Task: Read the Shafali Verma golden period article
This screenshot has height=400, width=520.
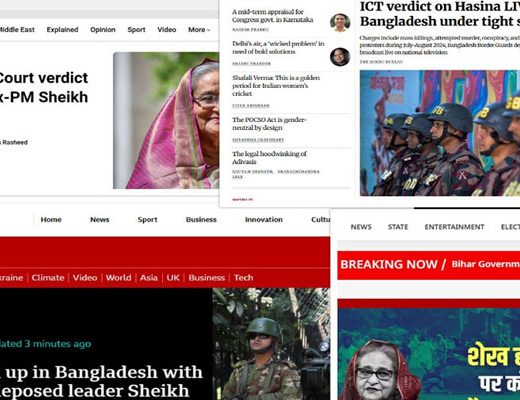Action: coord(276,86)
